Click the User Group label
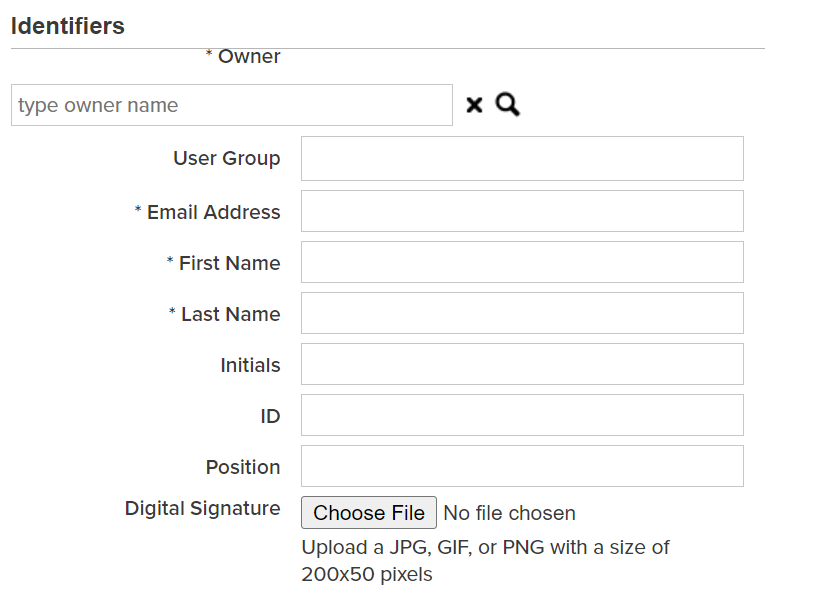 click(226, 158)
